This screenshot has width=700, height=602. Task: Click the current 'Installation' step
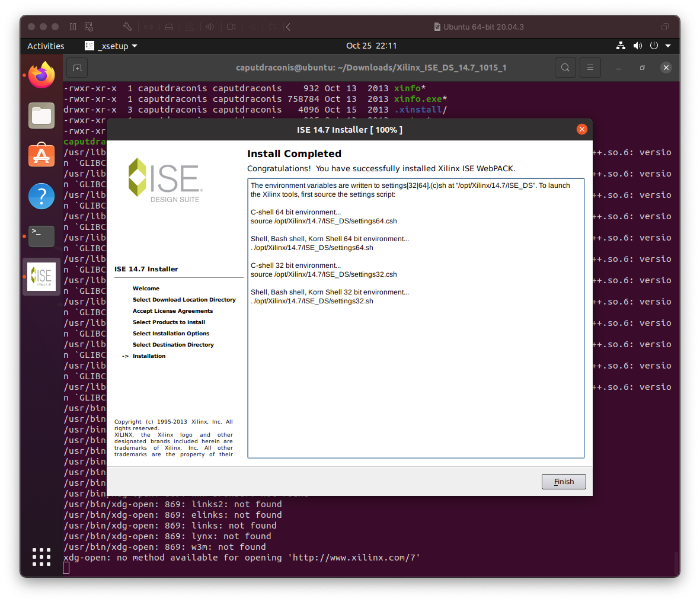149,356
